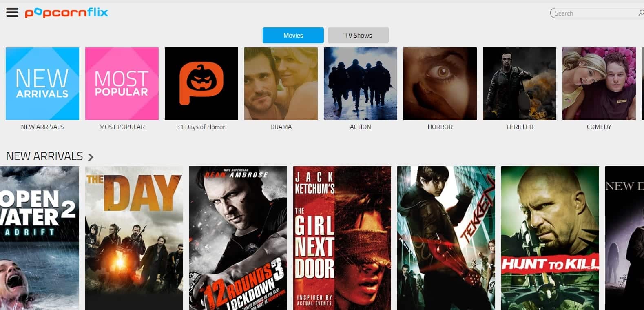Open 12 Rounds 3 Lockdown poster
This screenshot has width=644, height=310.
[238, 238]
